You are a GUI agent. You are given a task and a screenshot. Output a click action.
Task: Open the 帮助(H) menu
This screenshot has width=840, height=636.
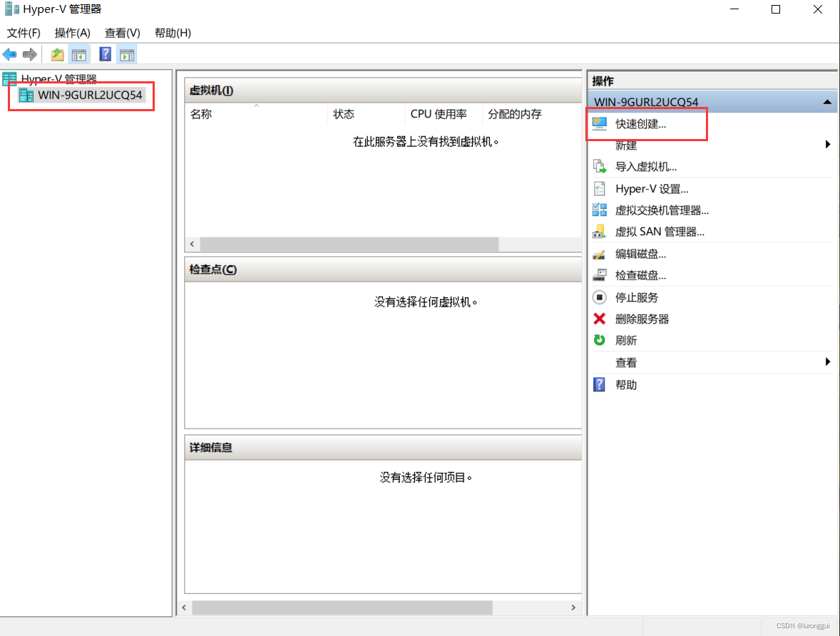[x=173, y=33]
